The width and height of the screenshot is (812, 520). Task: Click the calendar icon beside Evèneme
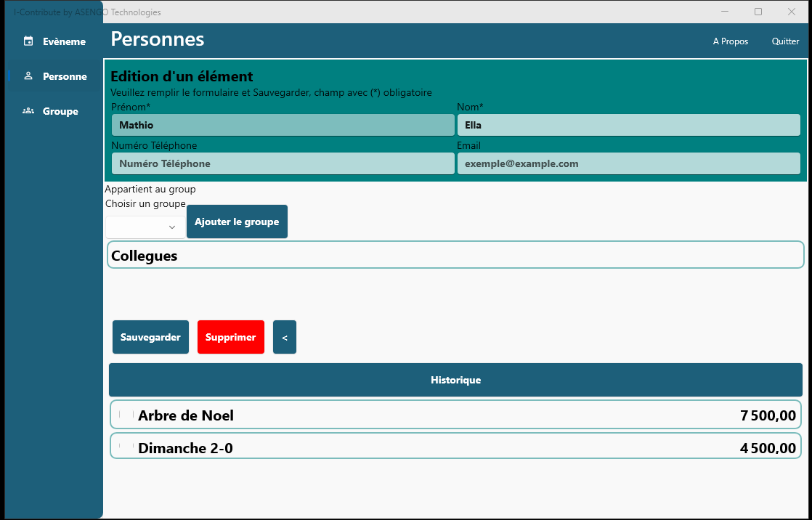tap(28, 41)
